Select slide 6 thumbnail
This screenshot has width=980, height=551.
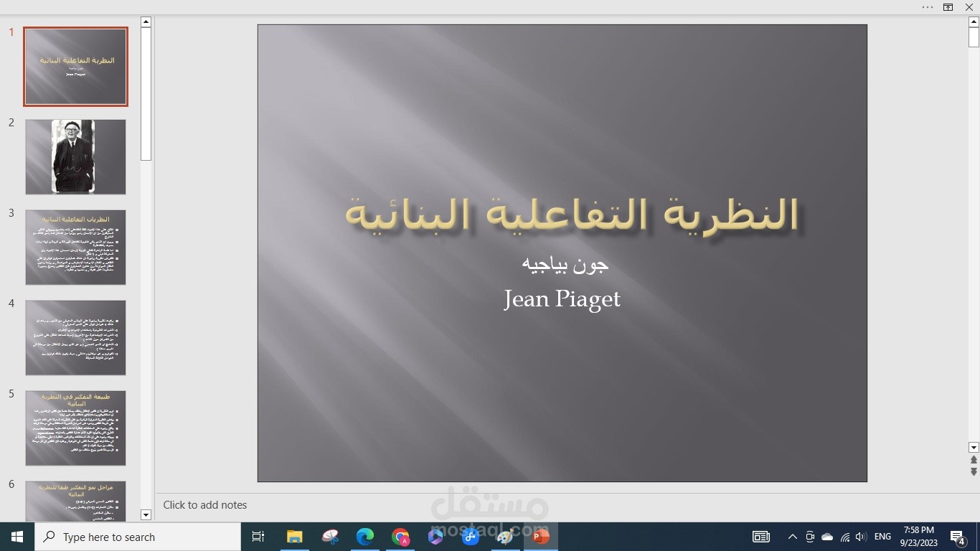[75, 501]
